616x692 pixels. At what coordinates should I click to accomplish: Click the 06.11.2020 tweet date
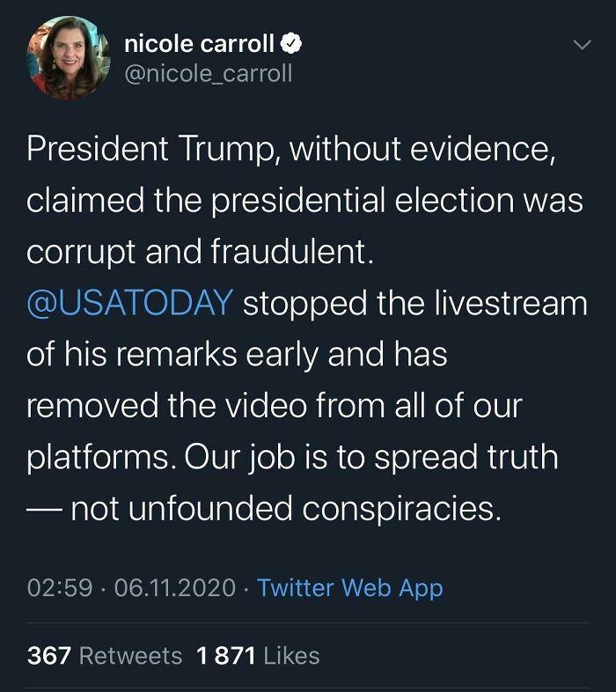tap(175, 587)
